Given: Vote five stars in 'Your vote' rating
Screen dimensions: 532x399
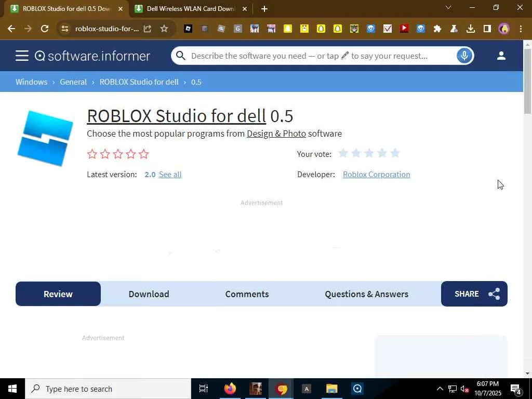Looking at the screenshot, I should [395, 153].
